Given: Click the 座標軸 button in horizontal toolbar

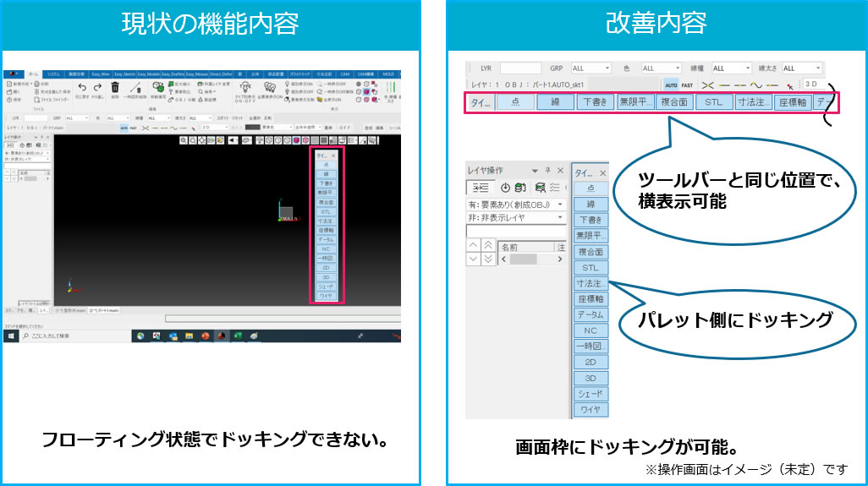Looking at the screenshot, I should click(792, 103).
